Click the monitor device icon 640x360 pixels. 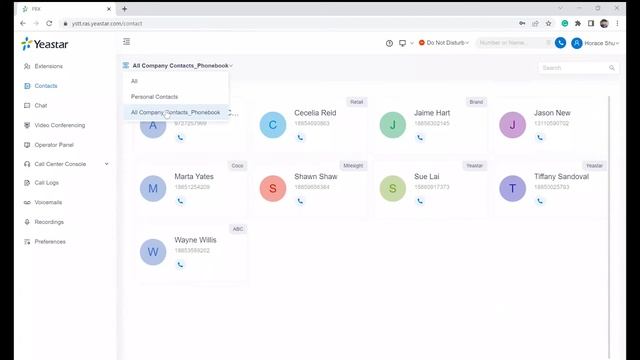(x=402, y=43)
